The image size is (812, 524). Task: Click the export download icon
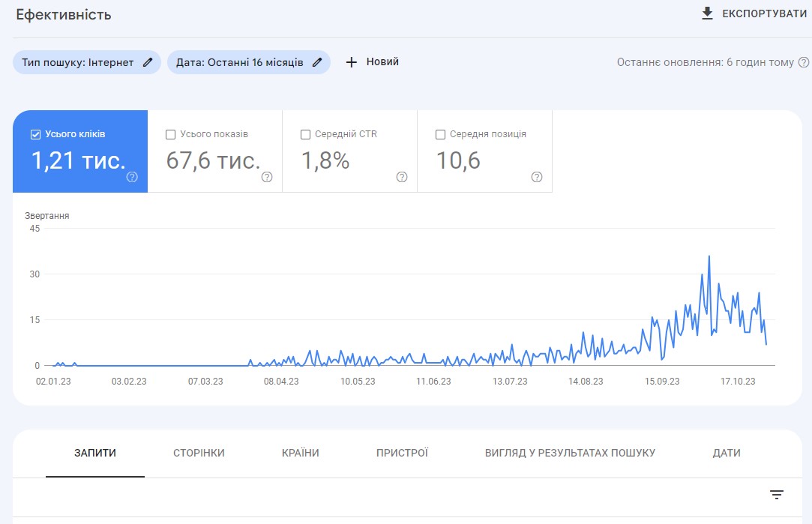[x=707, y=13]
